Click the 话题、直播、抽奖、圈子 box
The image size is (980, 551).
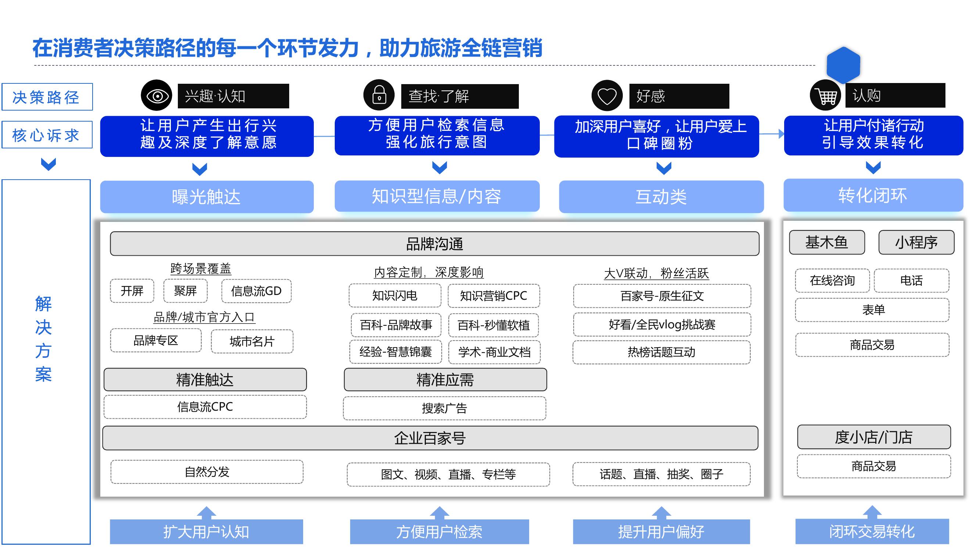(661, 474)
